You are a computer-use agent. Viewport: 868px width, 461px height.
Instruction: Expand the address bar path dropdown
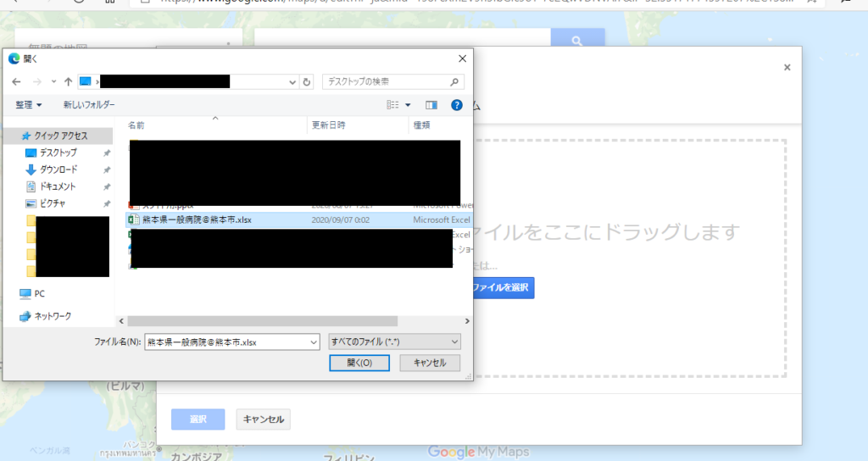tap(292, 82)
